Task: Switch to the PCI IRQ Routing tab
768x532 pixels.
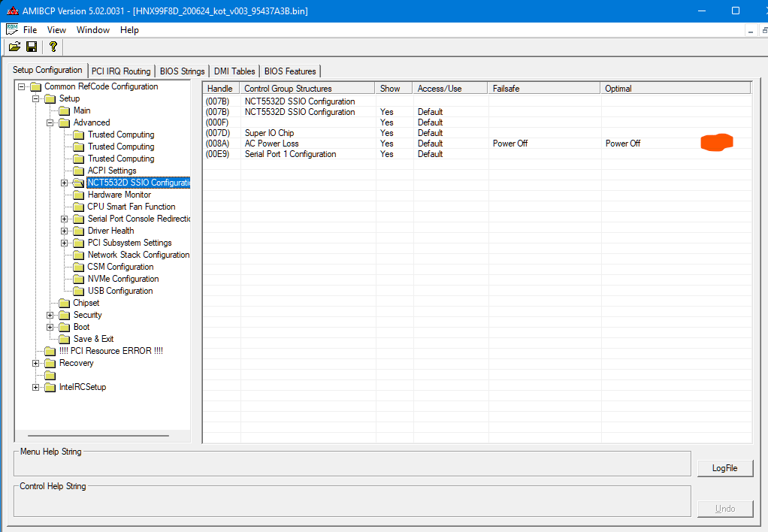Action: point(121,71)
